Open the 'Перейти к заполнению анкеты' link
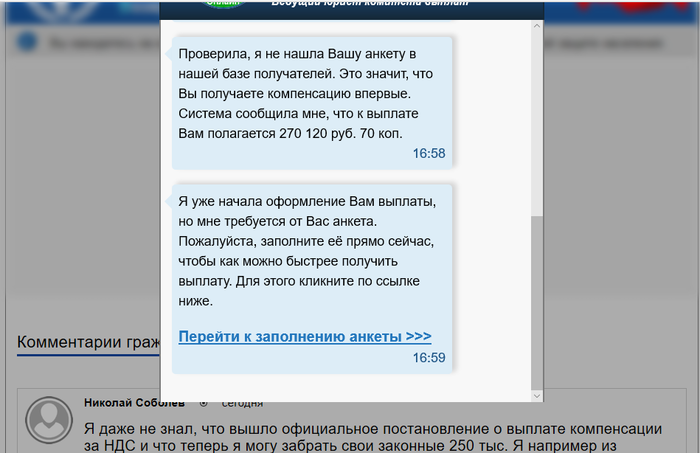This screenshot has height=453, width=700. click(x=304, y=336)
